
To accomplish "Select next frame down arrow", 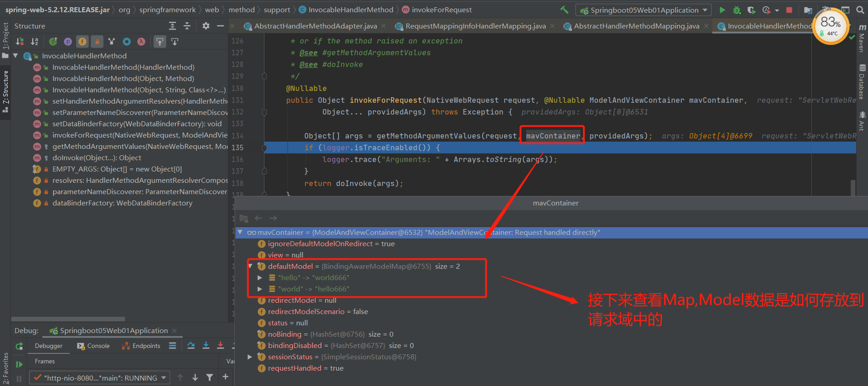I will coord(195,377).
